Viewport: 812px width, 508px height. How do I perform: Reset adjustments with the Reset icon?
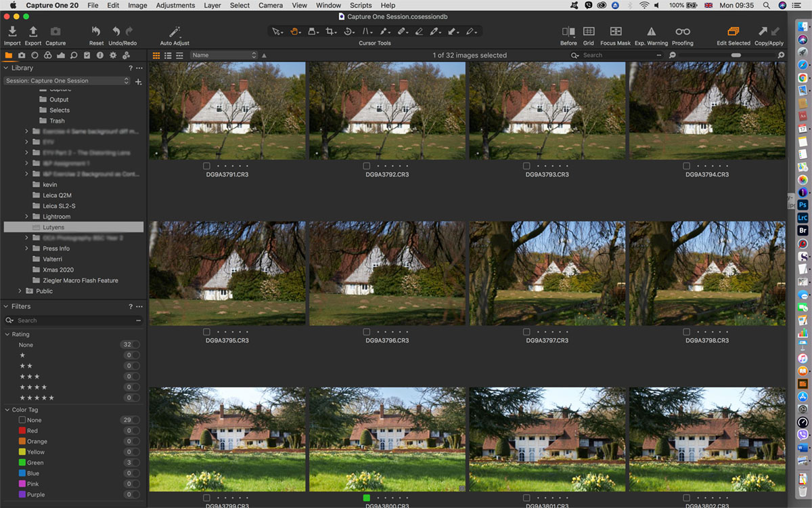[96, 32]
